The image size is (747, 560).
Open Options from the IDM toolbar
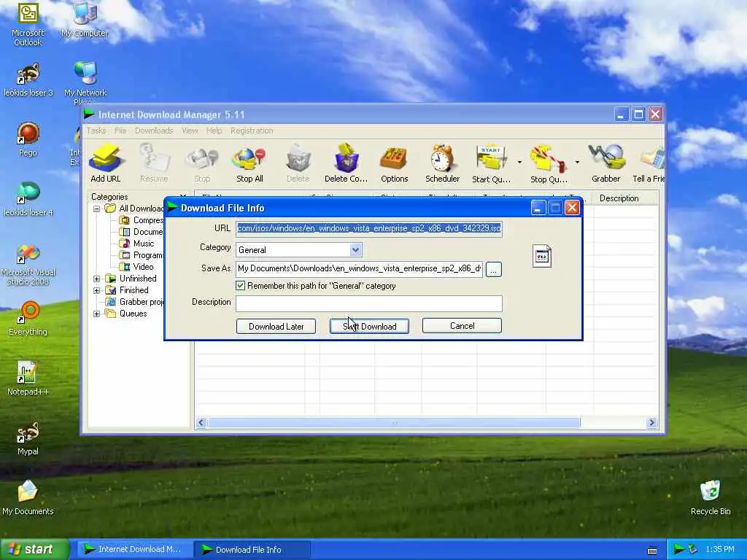(x=395, y=163)
